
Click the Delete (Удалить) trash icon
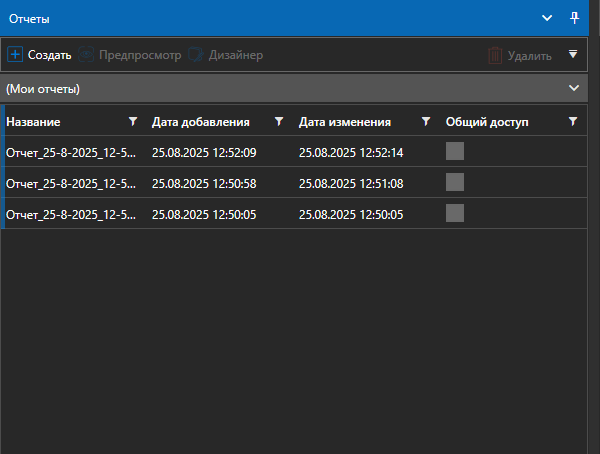pyautogui.click(x=494, y=56)
